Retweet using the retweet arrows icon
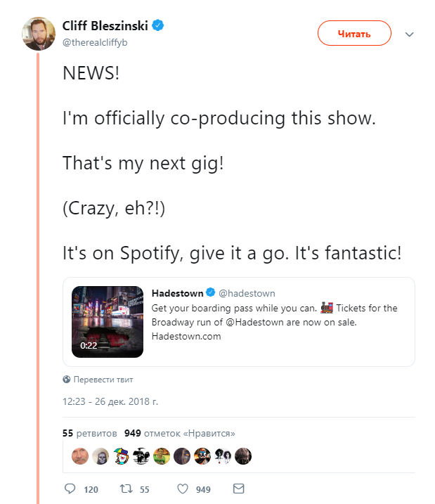 [x=126, y=489]
